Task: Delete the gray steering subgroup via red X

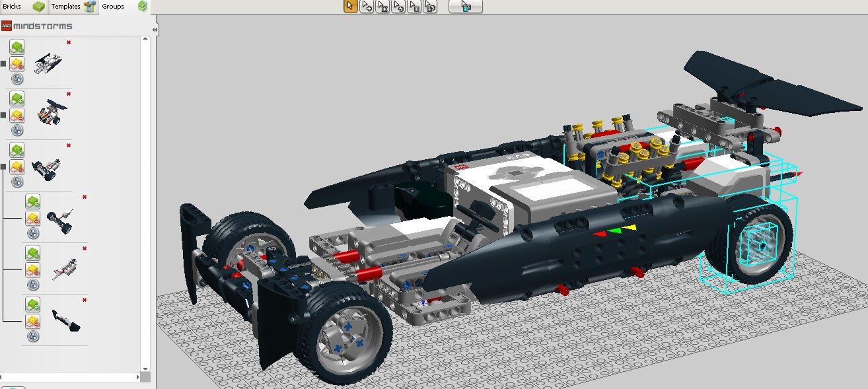Action: [85, 248]
